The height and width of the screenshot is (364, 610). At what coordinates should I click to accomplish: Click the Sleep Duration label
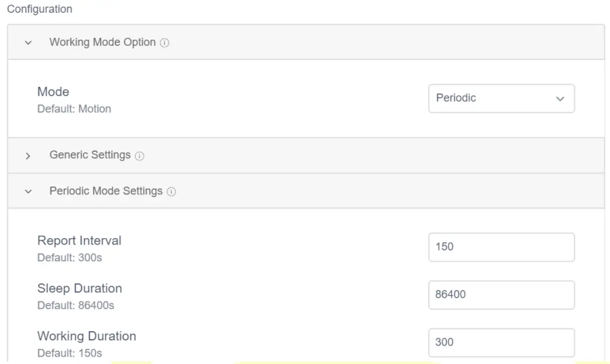coord(80,289)
